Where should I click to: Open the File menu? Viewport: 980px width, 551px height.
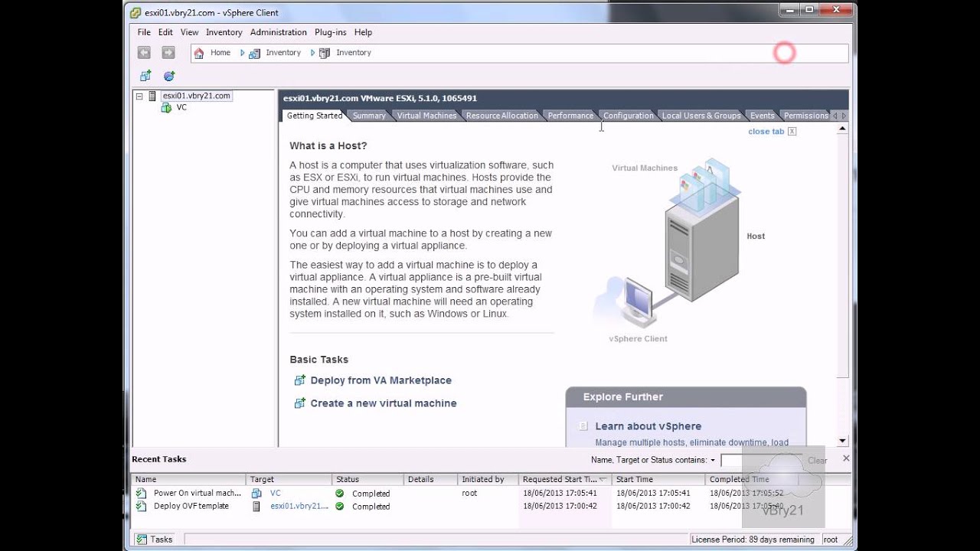click(x=144, y=32)
